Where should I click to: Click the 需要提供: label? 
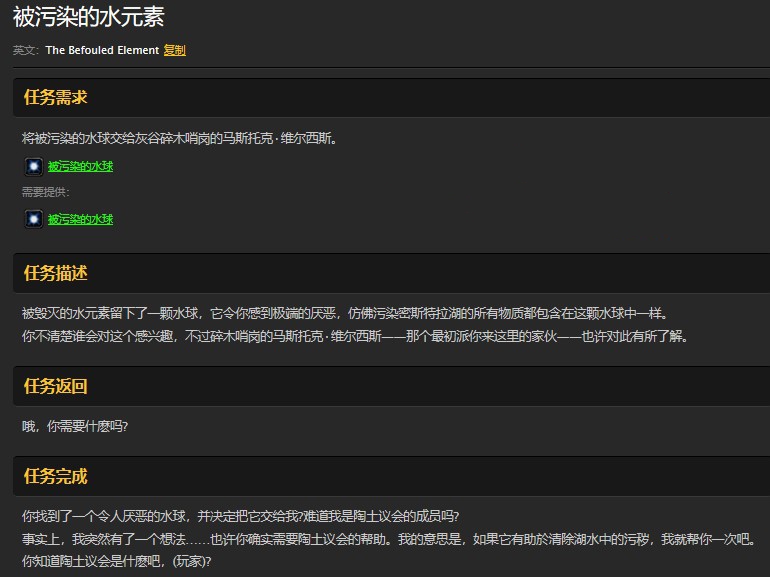point(46,192)
